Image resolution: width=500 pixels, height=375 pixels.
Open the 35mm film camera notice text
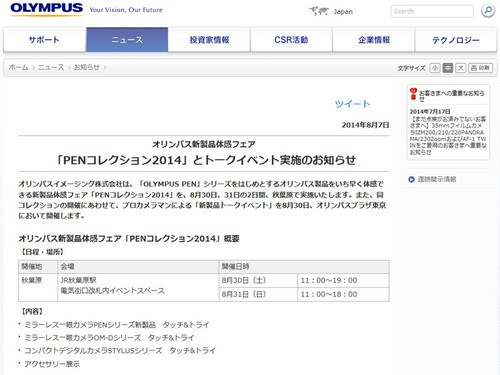click(448, 135)
